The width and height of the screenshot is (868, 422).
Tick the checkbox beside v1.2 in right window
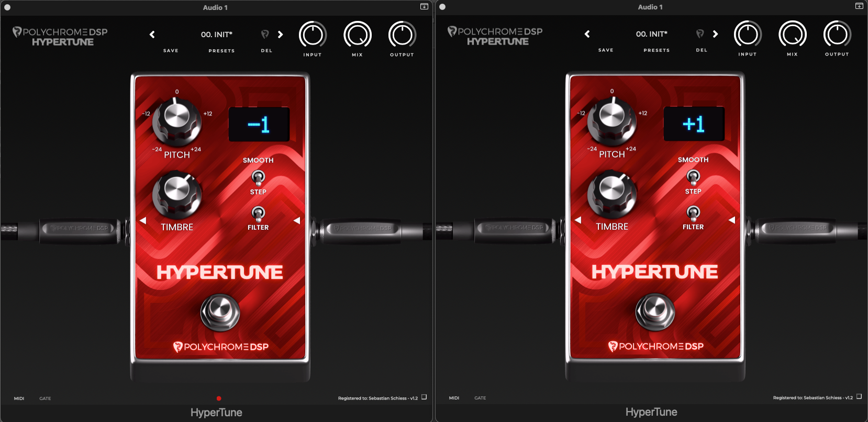click(x=859, y=396)
